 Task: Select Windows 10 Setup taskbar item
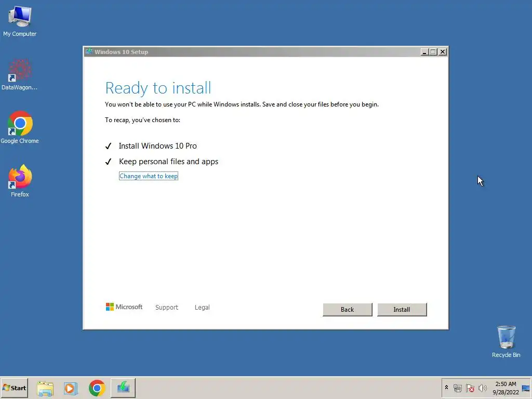[x=123, y=388]
